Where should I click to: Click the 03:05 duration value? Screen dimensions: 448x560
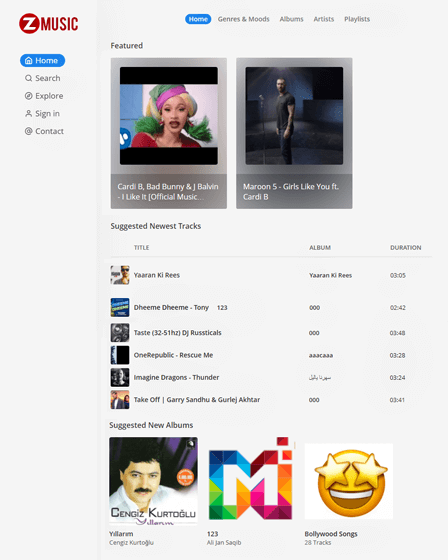(x=398, y=275)
